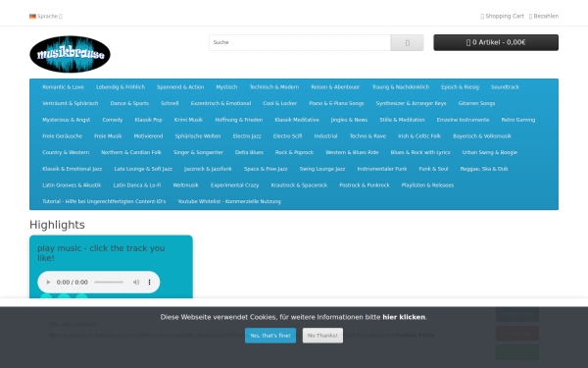Open Techno & Rave category
The image size is (588, 368).
click(x=367, y=136)
